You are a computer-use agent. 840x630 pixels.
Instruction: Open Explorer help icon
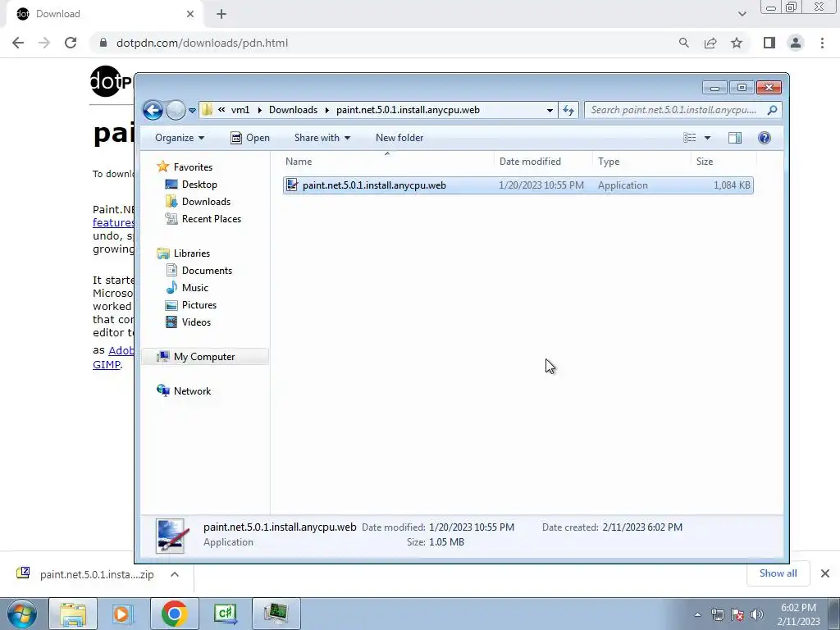(x=765, y=138)
